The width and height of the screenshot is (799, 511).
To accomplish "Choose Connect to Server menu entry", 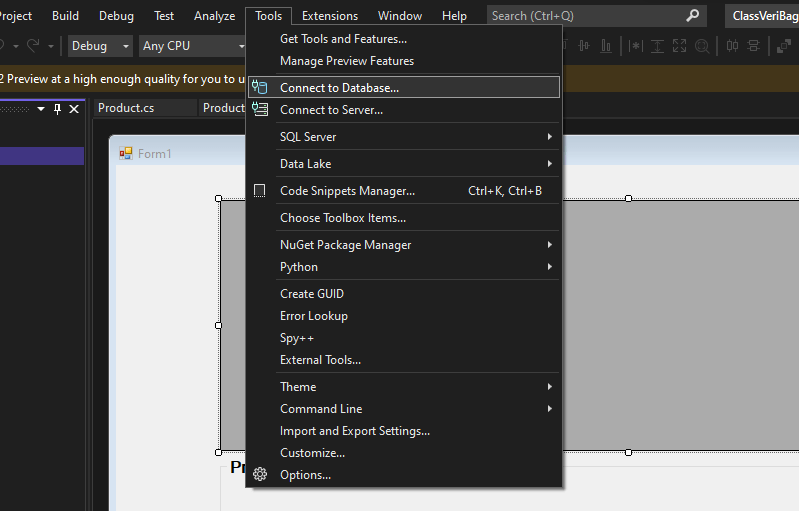I will [x=404, y=110].
